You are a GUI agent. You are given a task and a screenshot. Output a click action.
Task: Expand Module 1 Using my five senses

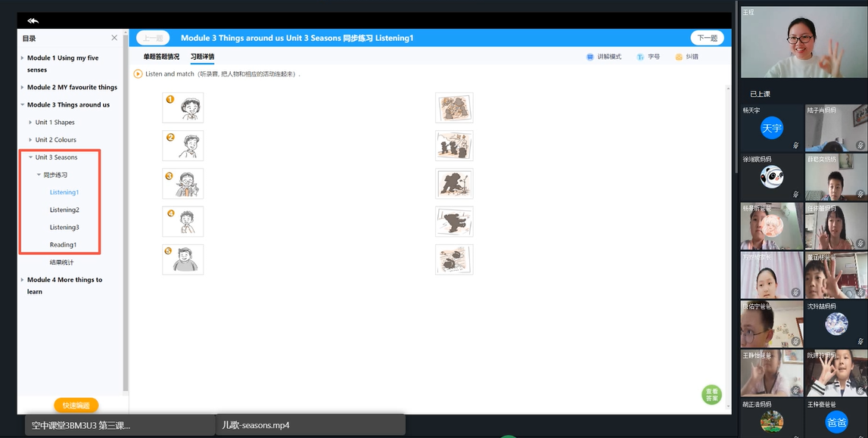click(21, 58)
